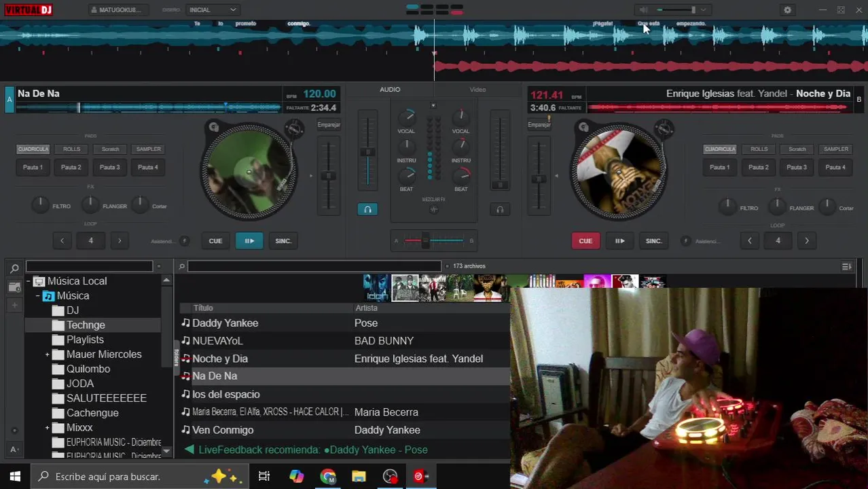Halve loop length on deck A
The image size is (868, 489).
coord(62,240)
